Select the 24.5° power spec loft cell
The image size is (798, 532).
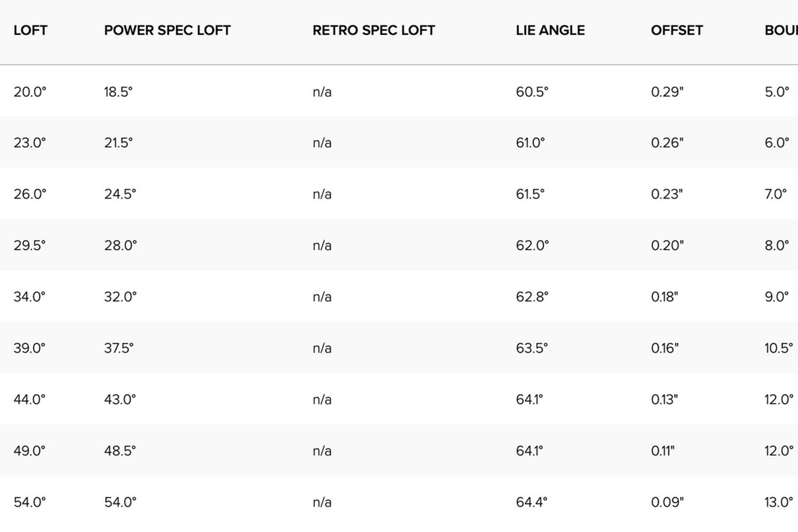point(120,194)
